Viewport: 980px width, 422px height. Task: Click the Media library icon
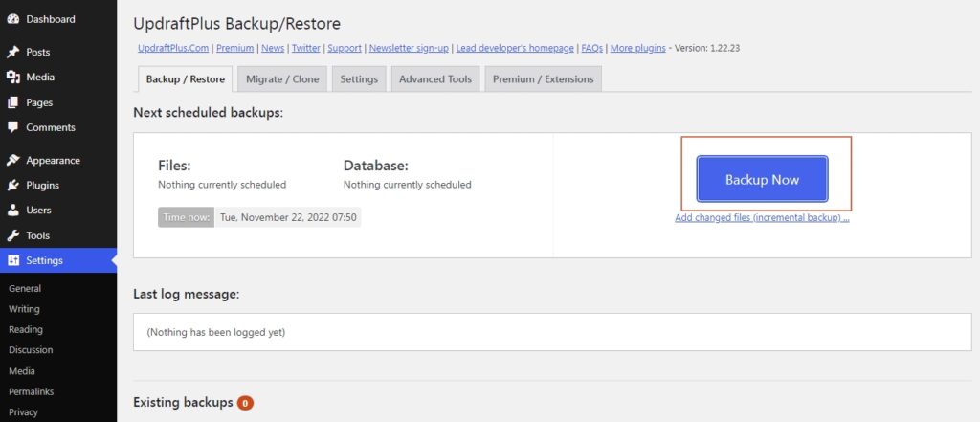[x=13, y=77]
